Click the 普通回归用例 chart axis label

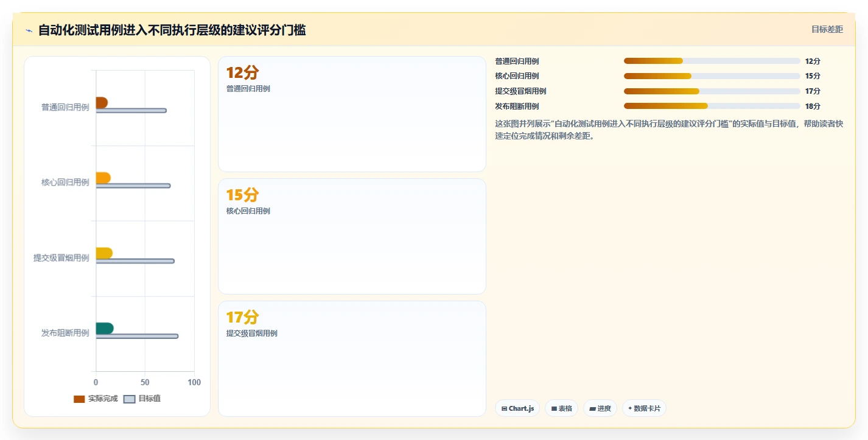pyautogui.click(x=65, y=107)
